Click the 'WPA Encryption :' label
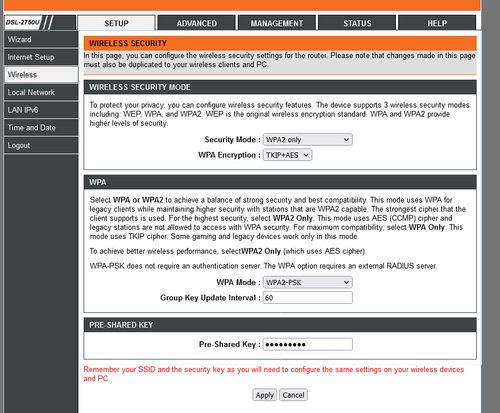500x413 pixels. (229, 155)
